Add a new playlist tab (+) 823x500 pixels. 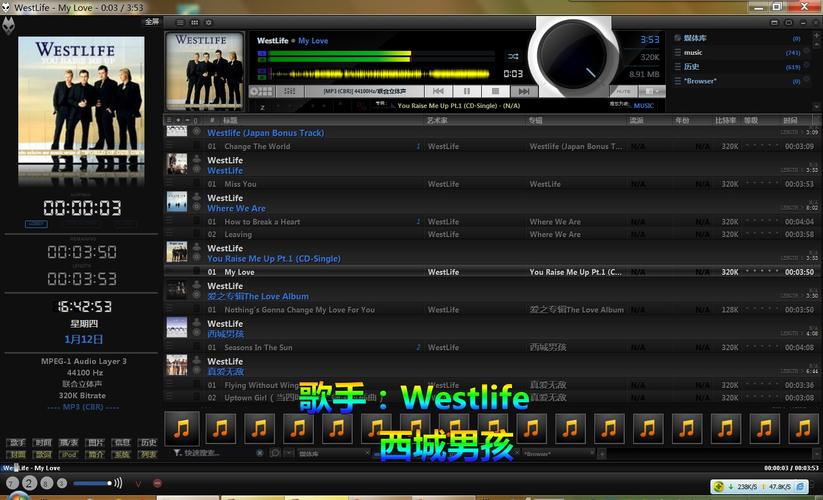pos(602,453)
